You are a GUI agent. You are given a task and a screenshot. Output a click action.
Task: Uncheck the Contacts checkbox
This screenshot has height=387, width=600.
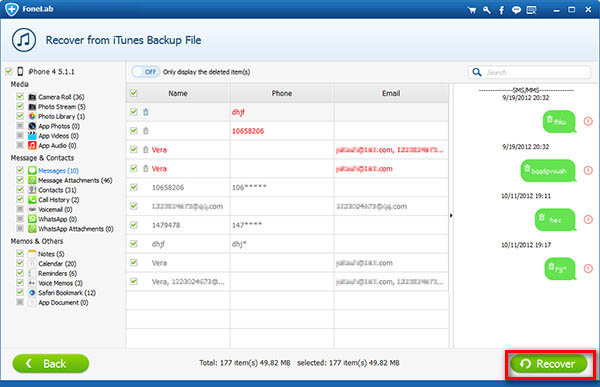(x=20, y=189)
